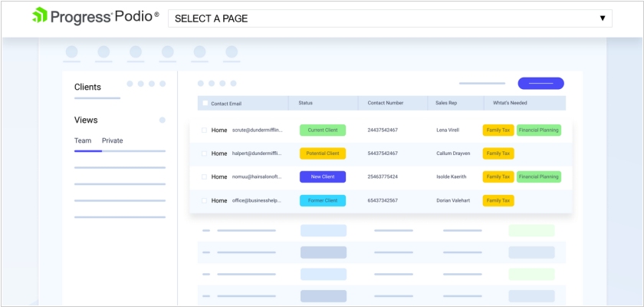Click the Current Client status badge
The height and width of the screenshot is (307, 644).
323,130
